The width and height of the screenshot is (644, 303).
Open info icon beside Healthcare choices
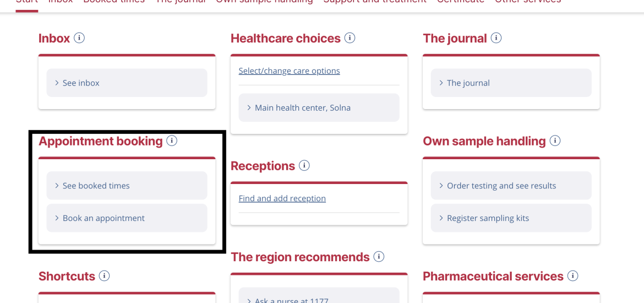[350, 38]
